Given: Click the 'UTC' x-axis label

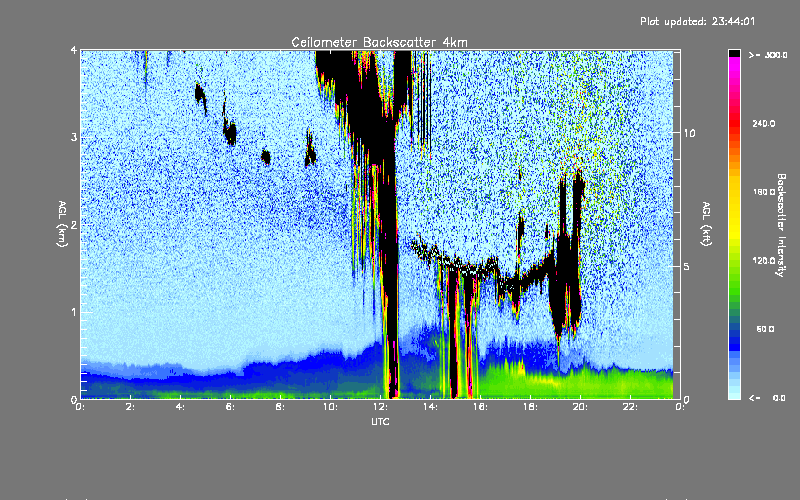Looking at the screenshot, I should click(380, 421).
